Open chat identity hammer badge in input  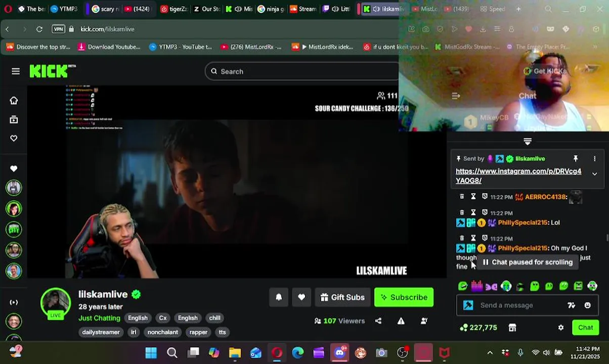coord(468,305)
